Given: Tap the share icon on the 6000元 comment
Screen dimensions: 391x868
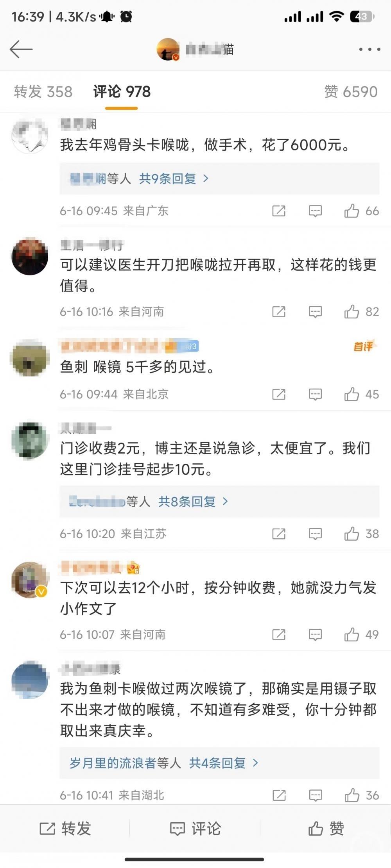Looking at the screenshot, I should point(279,211).
